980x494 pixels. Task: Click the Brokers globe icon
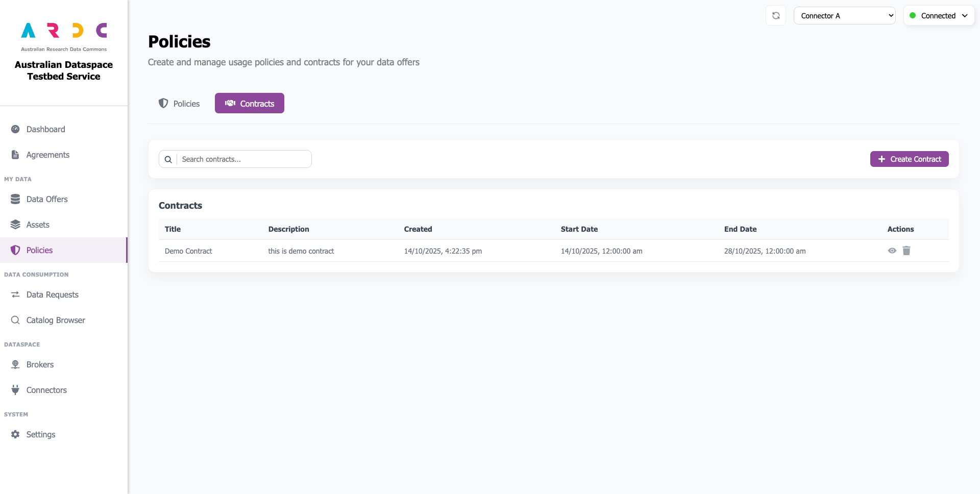point(15,364)
